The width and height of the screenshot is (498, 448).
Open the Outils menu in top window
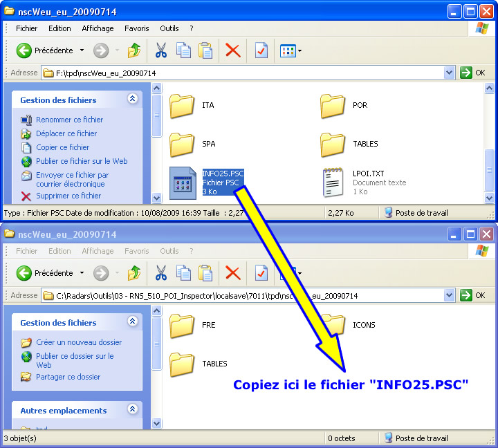[169, 28]
